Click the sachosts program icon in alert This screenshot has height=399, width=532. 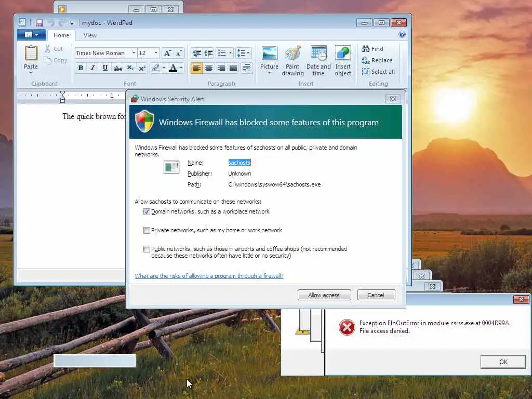pos(171,167)
